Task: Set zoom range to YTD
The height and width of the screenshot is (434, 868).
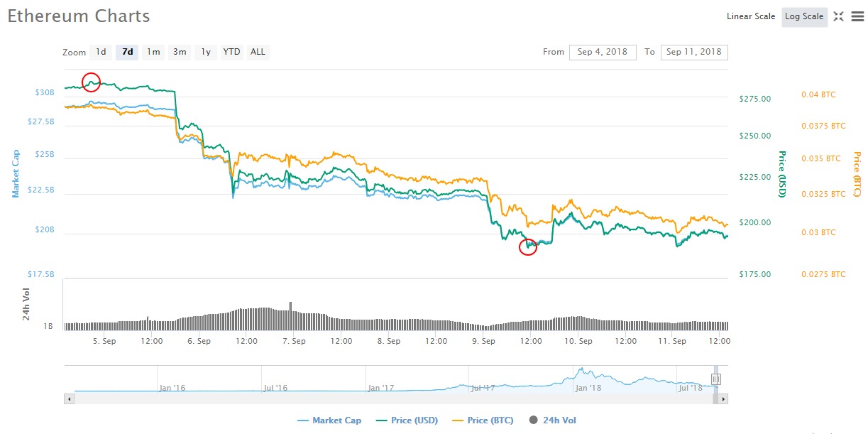Action: (231, 52)
